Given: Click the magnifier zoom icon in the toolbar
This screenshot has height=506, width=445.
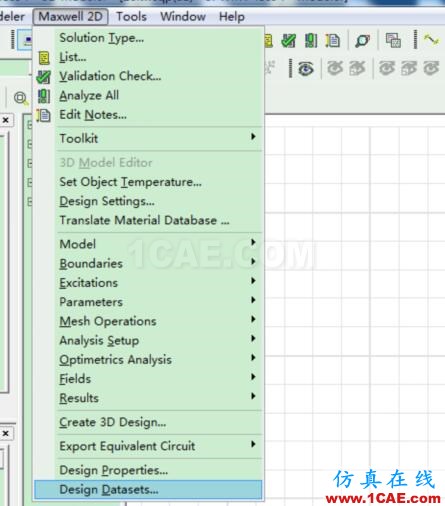Looking at the screenshot, I should [362, 41].
